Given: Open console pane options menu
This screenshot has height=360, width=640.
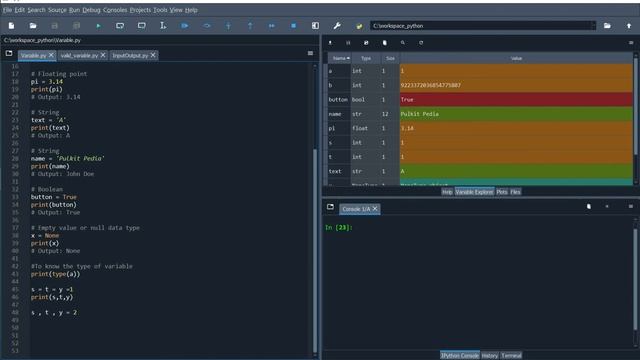Looking at the screenshot, I should pyautogui.click(x=631, y=207).
